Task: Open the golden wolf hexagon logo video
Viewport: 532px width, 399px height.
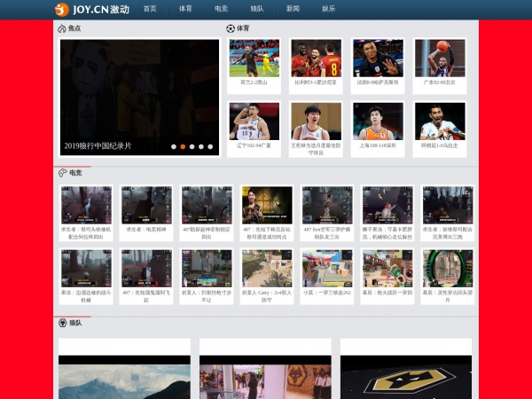Action: [406, 378]
